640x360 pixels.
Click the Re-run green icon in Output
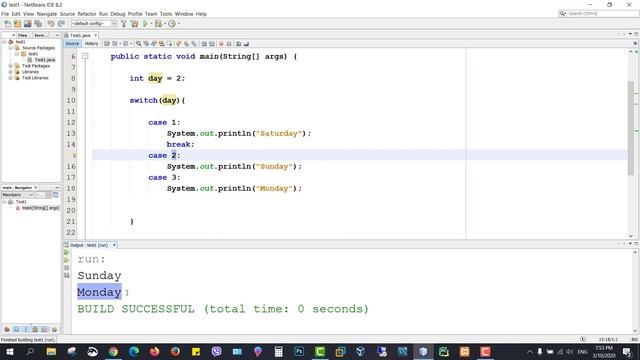(67, 253)
